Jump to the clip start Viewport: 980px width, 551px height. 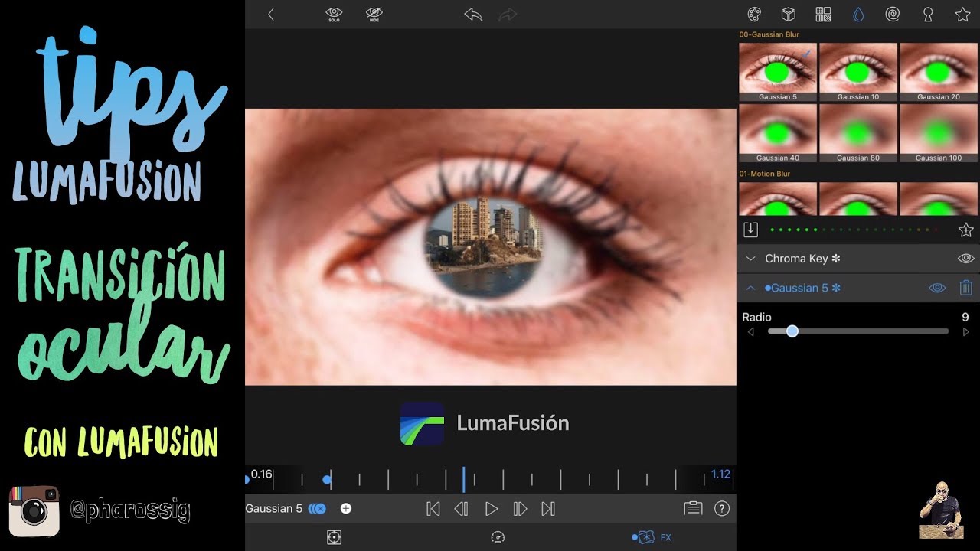(433, 508)
